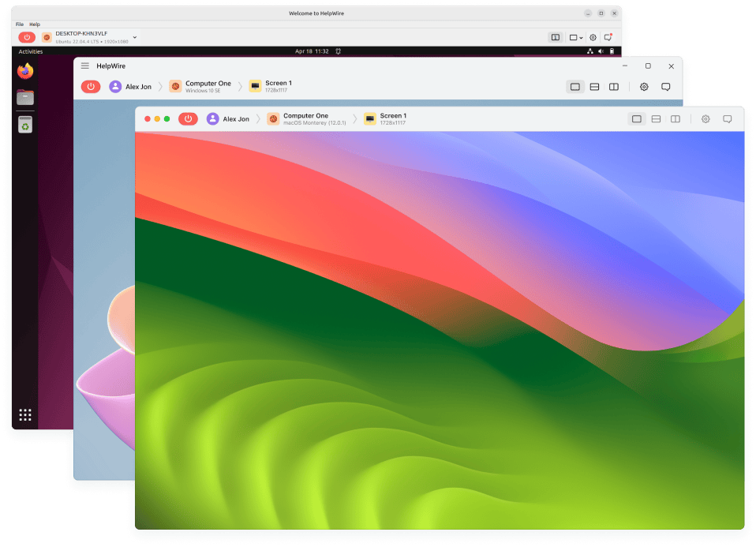The width and height of the screenshot is (756, 547).
Task: Open hamburger menu in HelpWire Windows window
Action: tap(85, 66)
